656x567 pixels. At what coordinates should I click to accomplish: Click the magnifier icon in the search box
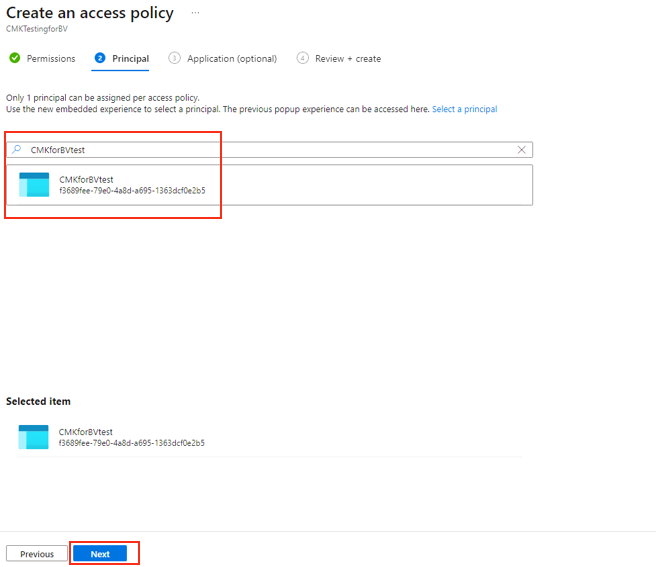point(16,149)
